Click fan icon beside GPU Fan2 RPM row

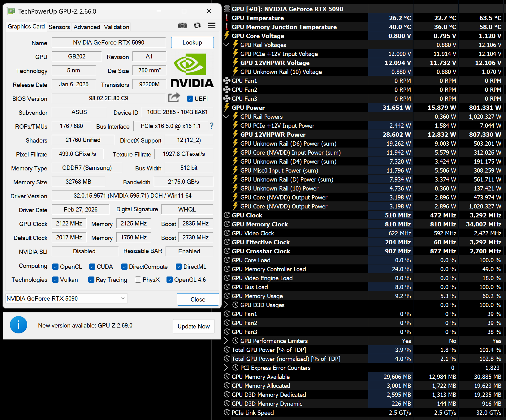[x=227, y=90]
